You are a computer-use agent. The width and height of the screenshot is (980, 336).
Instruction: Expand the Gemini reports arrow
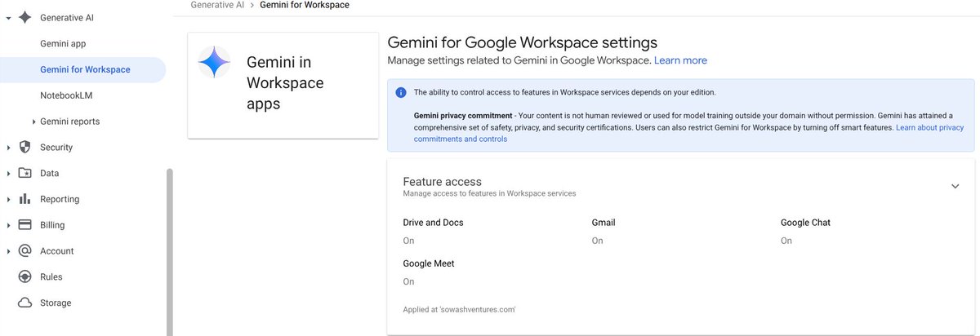tap(33, 122)
